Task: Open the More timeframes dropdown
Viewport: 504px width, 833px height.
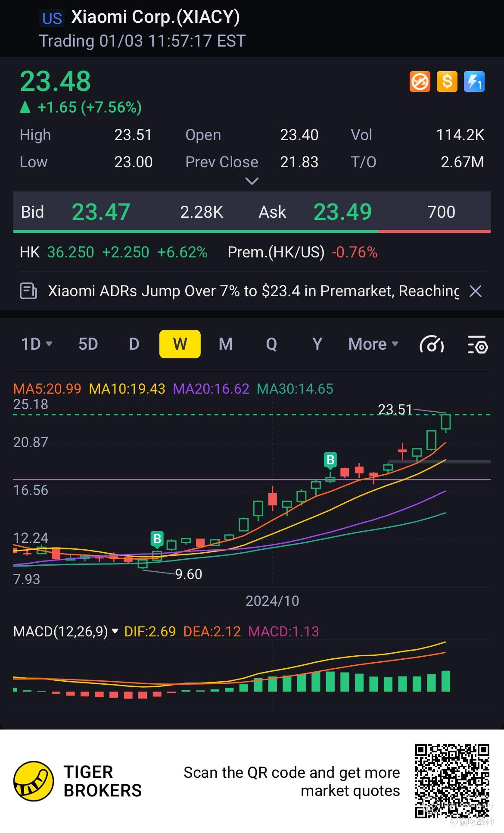Action: coord(373,344)
